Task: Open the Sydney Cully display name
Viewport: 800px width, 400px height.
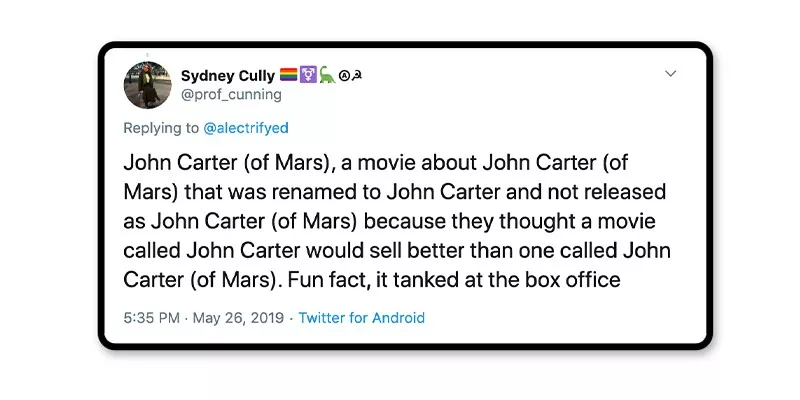Action: pos(225,75)
